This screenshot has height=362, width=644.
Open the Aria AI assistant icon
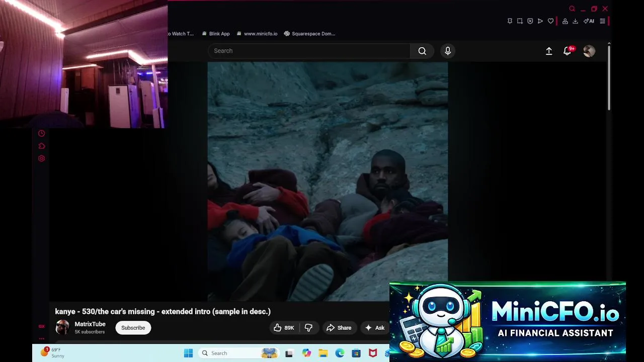(x=589, y=21)
